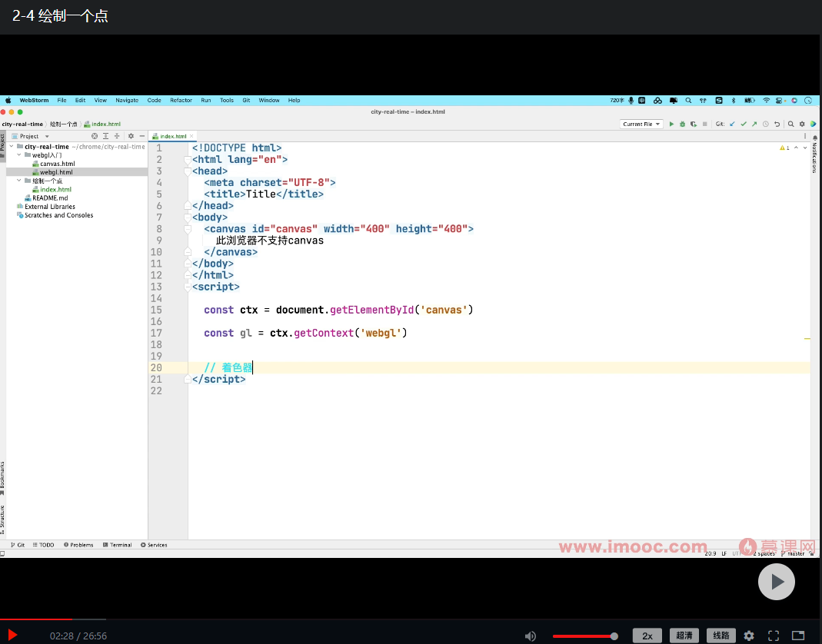Screen dimensions: 822x644
Task: Click the 超清 quality button
Action: click(684, 636)
